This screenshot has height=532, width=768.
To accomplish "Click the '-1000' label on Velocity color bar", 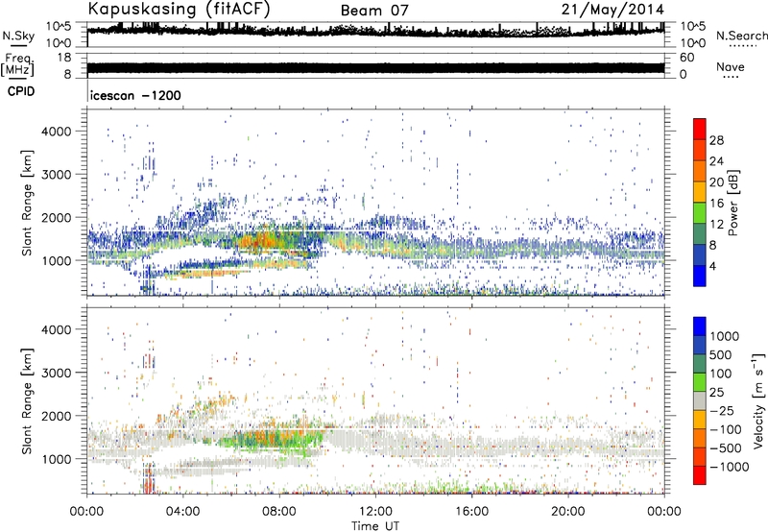I will [730, 467].
